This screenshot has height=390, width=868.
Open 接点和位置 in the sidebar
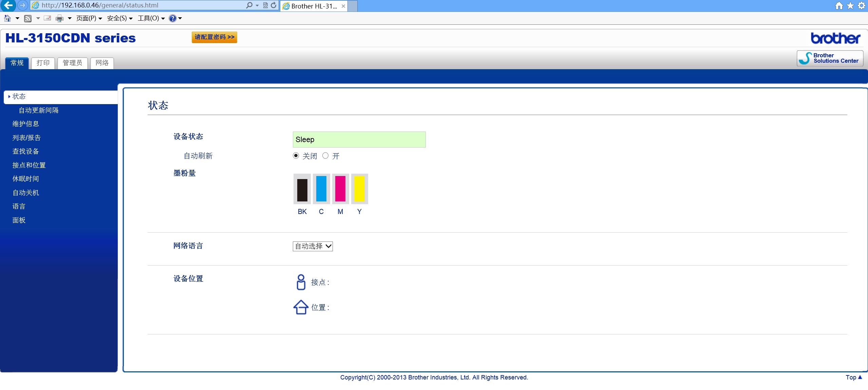pos(29,165)
